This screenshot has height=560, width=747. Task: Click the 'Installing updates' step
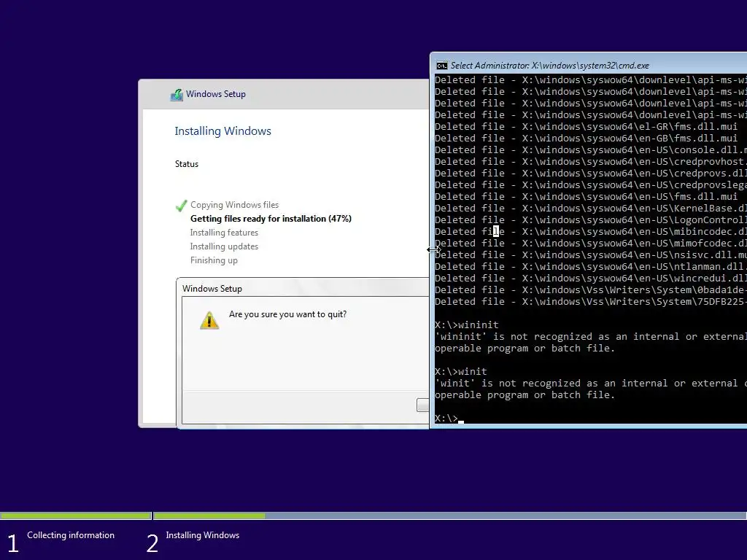point(224,246)
